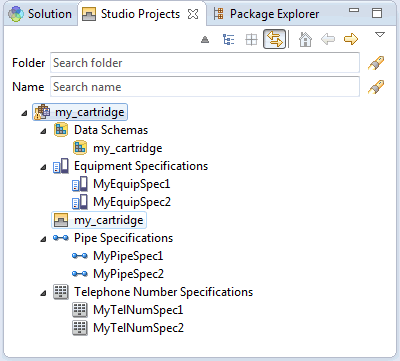This screenshot has height=361, width=400.
Task: Collapse the Data Schemas node
Action: coord(43,131)
